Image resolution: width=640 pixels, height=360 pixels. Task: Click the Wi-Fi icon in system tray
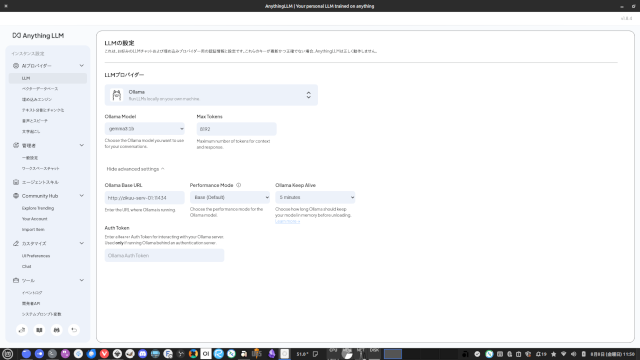[564, 354]
